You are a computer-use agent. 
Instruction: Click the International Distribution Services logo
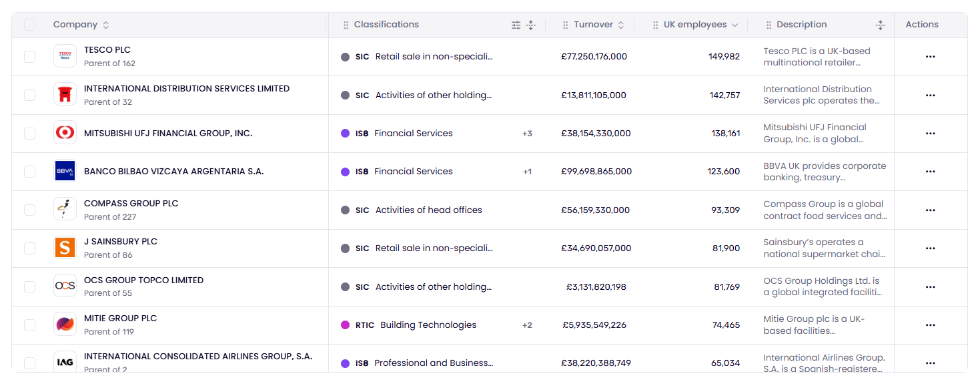pyautogui.click(x=65, y=95)
